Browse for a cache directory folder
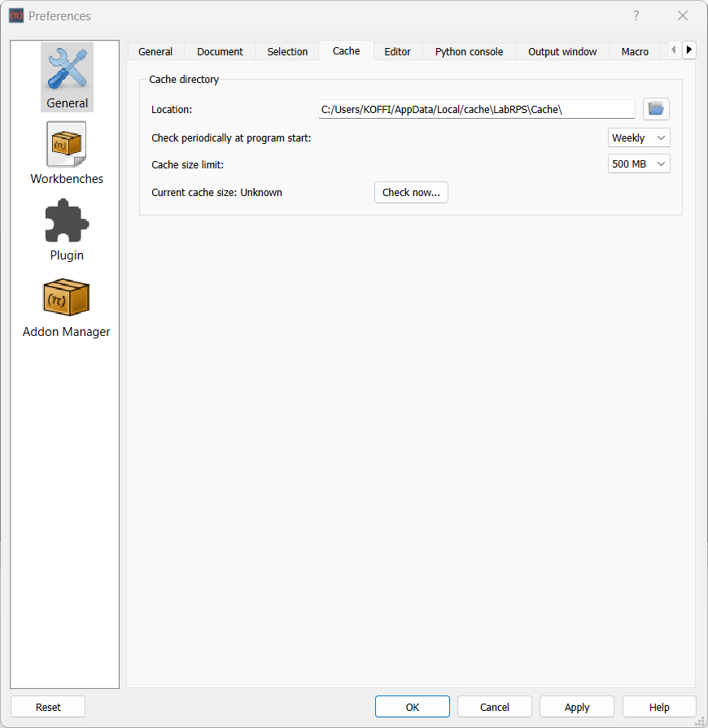 pyautogui.click(x=656, y=108)
